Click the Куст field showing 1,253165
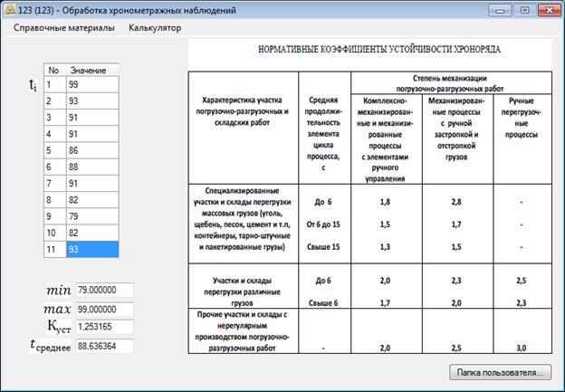Viewport: 565px width, 392px height. 104,327
